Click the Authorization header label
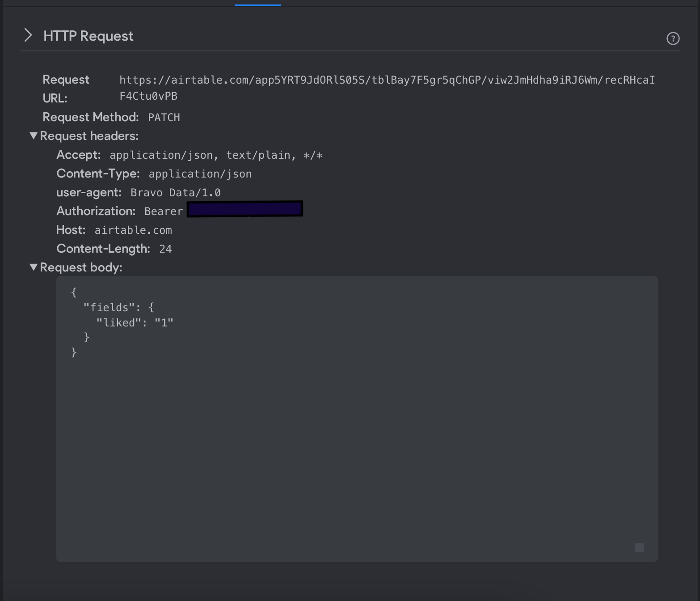This screenshot has height=601, width=700. click(x=96, y=211)
